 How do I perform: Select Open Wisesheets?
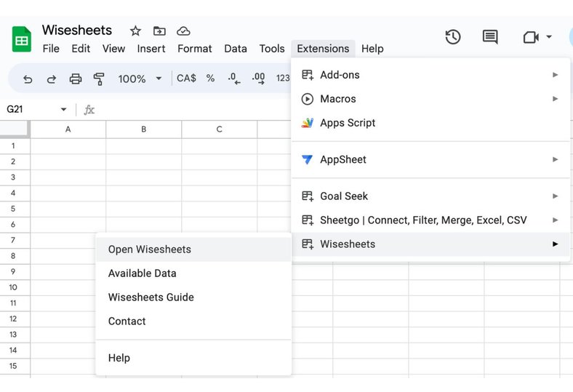(193, 249)
